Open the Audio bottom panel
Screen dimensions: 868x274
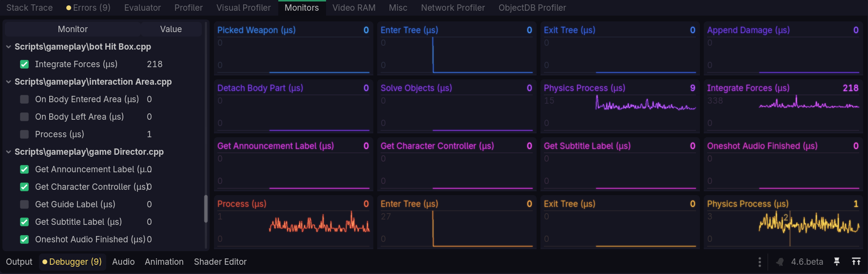123,262
